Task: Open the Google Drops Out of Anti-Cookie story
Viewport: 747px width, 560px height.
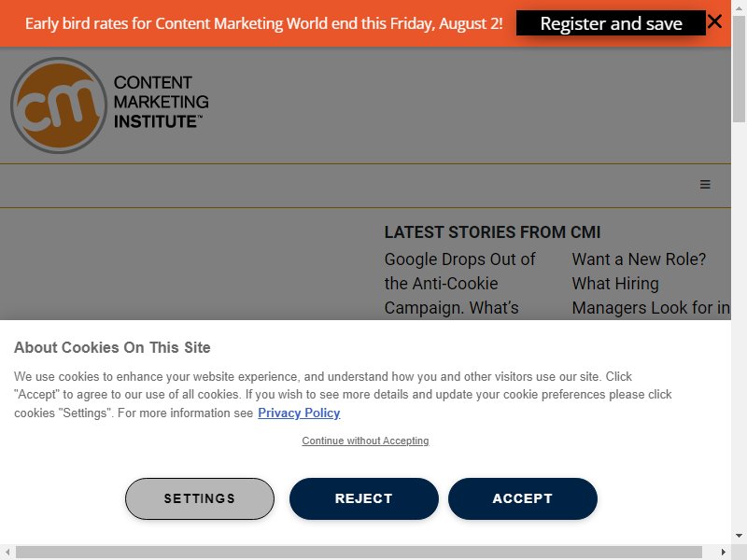Action: 460,284
